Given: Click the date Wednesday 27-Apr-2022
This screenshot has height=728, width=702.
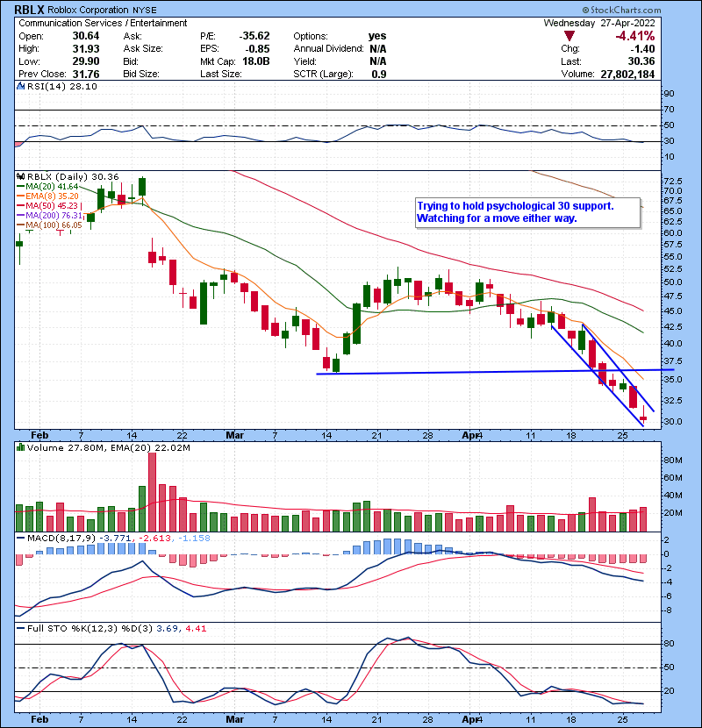Looking at the screenshot, I should [599, 23].
